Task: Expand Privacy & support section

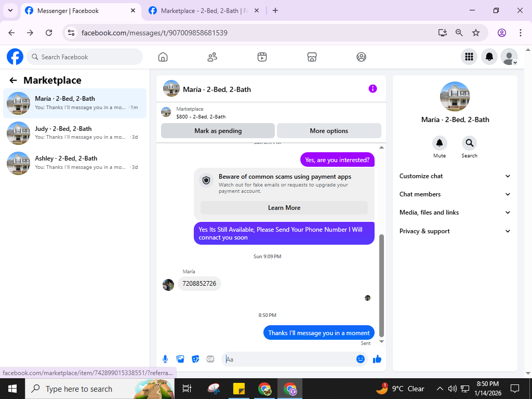Action: point(455,231)
